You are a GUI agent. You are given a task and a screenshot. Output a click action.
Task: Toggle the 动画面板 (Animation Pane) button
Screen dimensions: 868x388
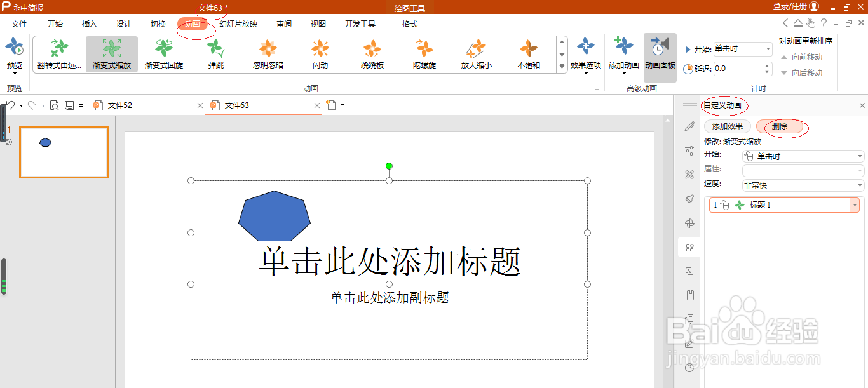click(x=660, y=54)
